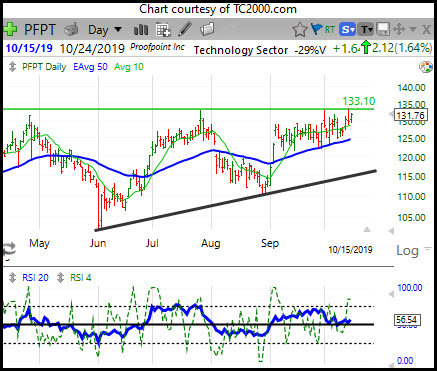Click the blue 10/15/19 date
437x371 pixels.
(x=29, y=48)
